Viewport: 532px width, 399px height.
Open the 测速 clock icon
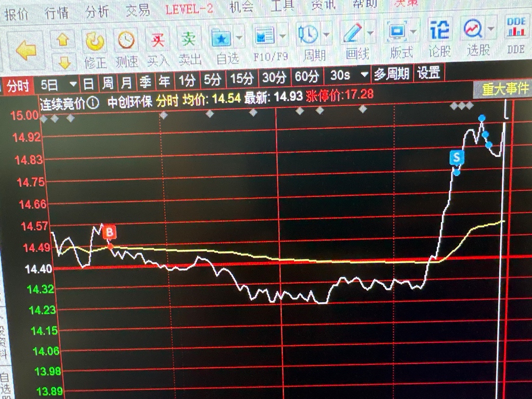(x=126, y=40)
